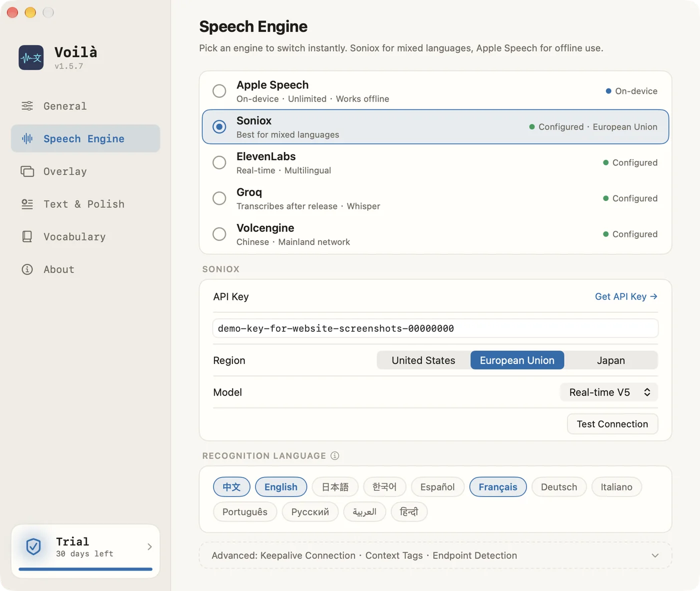Toggle the 中文 language chip
Image resolution: width=700 pixels, height=591 pixels.
point(231,487)
